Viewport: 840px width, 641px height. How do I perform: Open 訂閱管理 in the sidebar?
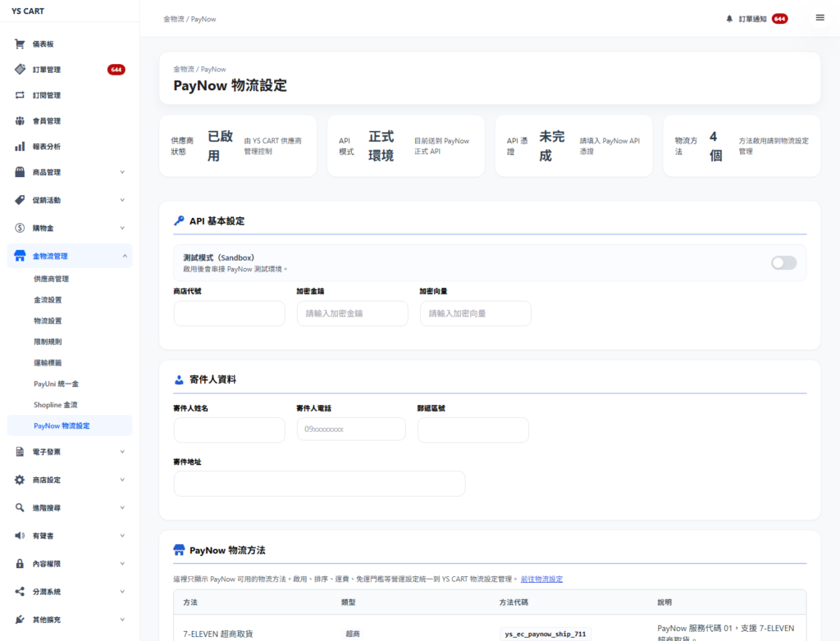point(47,95)
